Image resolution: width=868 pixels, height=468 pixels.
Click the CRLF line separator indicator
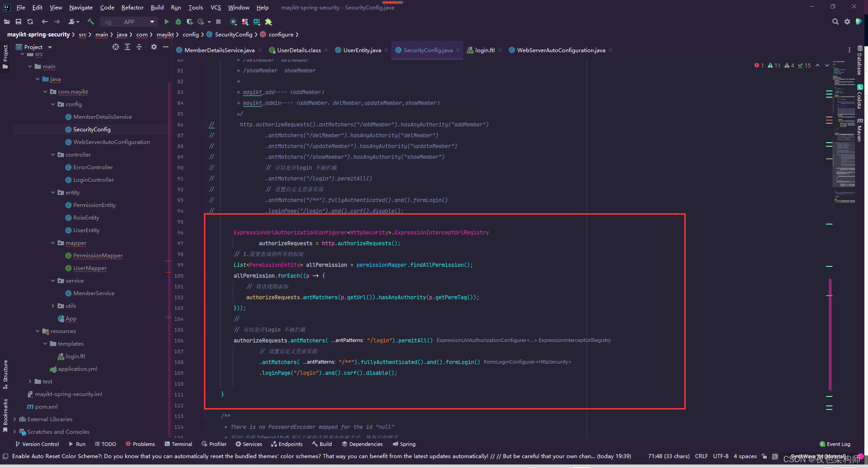tap(701, 456)
